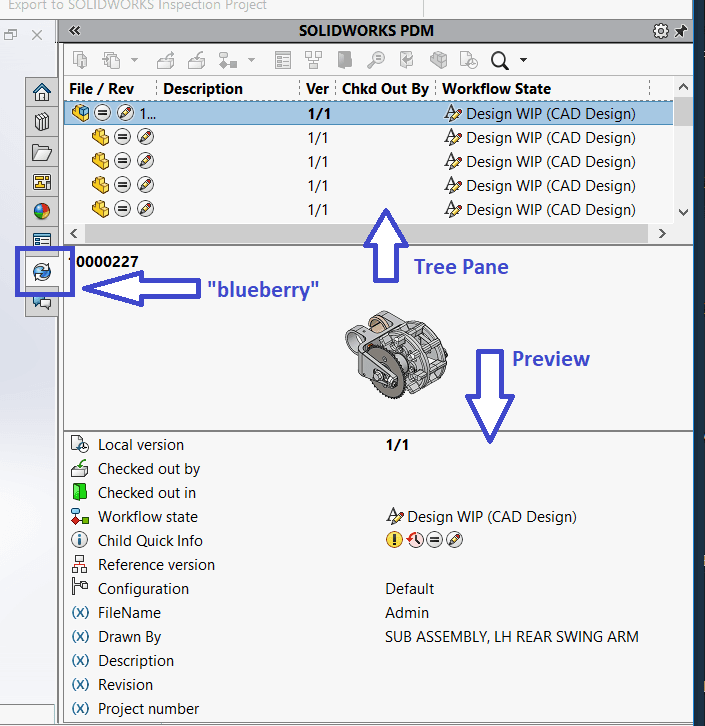
Task: Toggle the pushpin to pin the pane
Action: click(x=680, y=31)
